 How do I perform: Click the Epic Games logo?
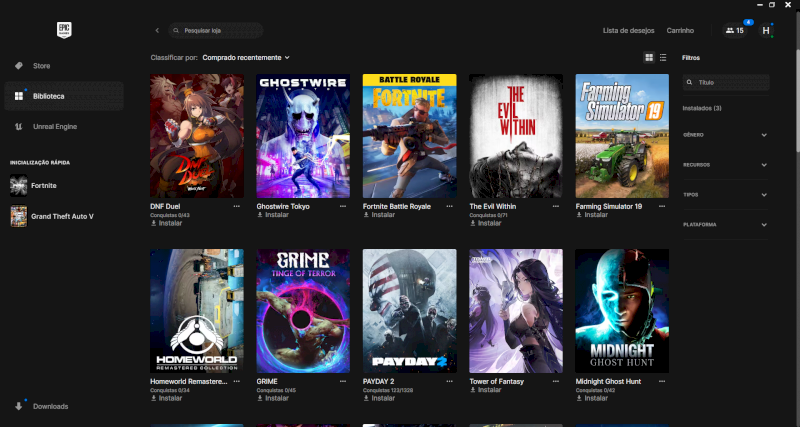pyautogui.click(x=64, y=30)
